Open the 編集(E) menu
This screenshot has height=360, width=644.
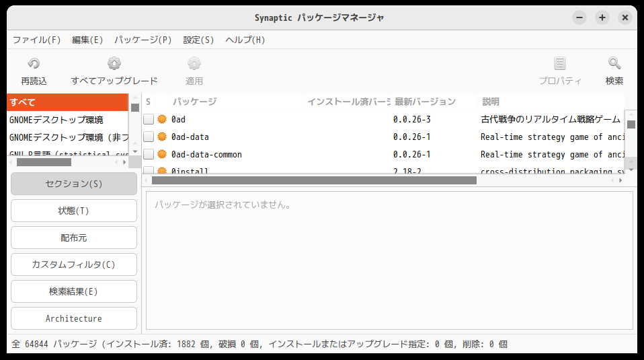(87, 40)
